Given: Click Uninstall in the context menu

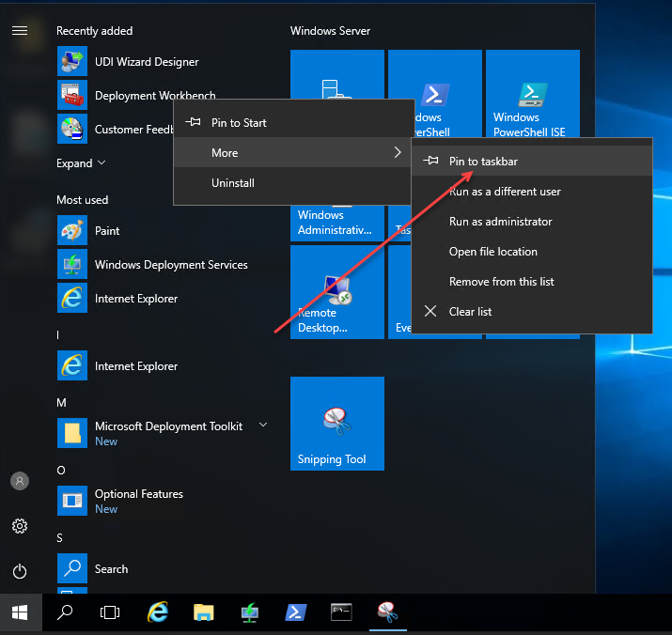Looking at the screenshot, I should 233,183.
